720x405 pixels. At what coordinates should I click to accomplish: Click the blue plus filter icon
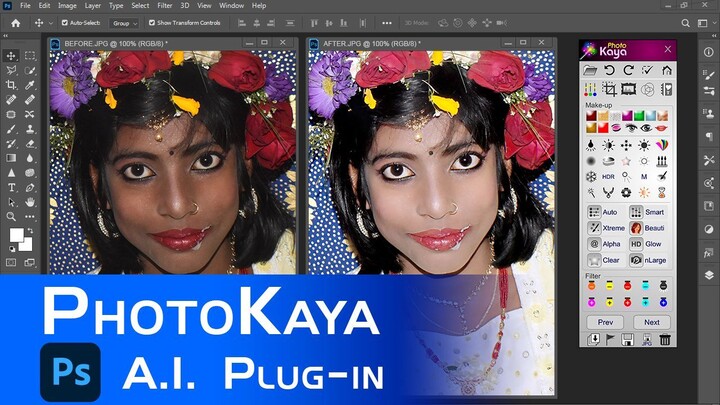coord(664,302)
